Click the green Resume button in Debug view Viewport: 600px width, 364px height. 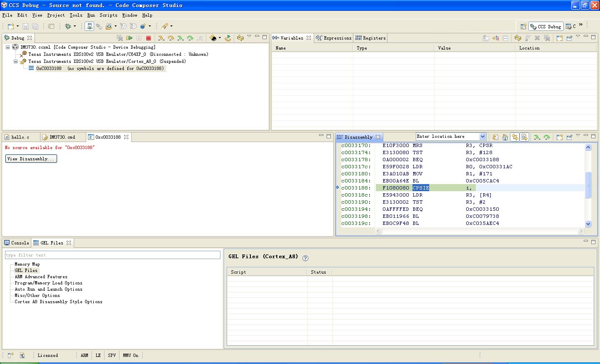[x=130, y=38]
